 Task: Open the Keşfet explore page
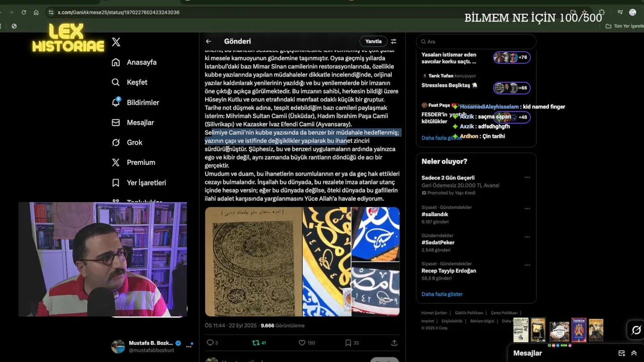[130, 82]
